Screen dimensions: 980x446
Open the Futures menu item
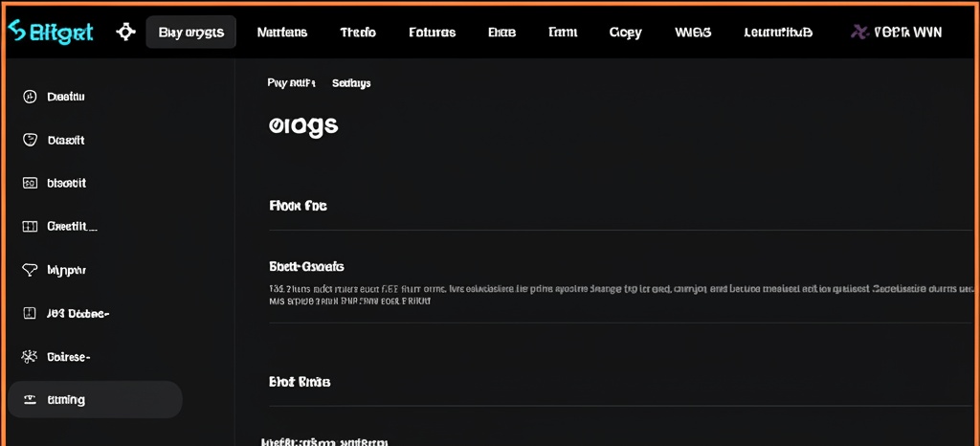432,33
